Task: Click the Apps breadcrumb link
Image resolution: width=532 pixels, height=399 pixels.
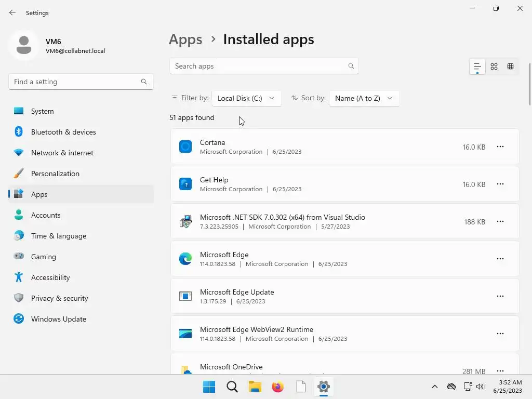Action: [185, 39]
